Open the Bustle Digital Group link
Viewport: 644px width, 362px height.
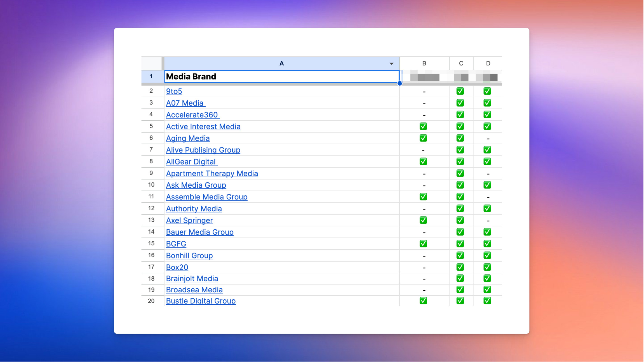201,301
